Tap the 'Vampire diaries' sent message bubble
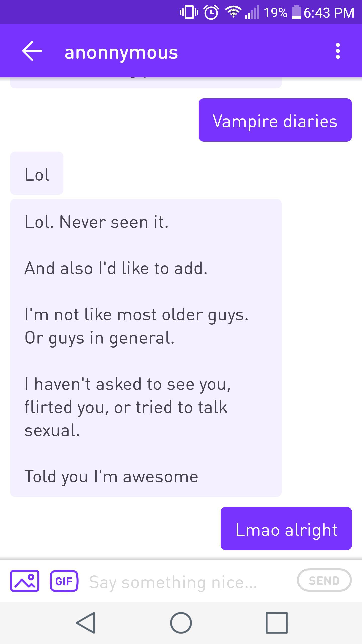 (275, 120)
